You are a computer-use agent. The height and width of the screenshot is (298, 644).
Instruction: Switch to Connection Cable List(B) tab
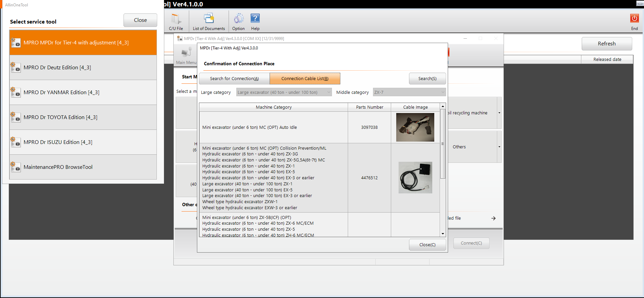[x=305, y=79]
